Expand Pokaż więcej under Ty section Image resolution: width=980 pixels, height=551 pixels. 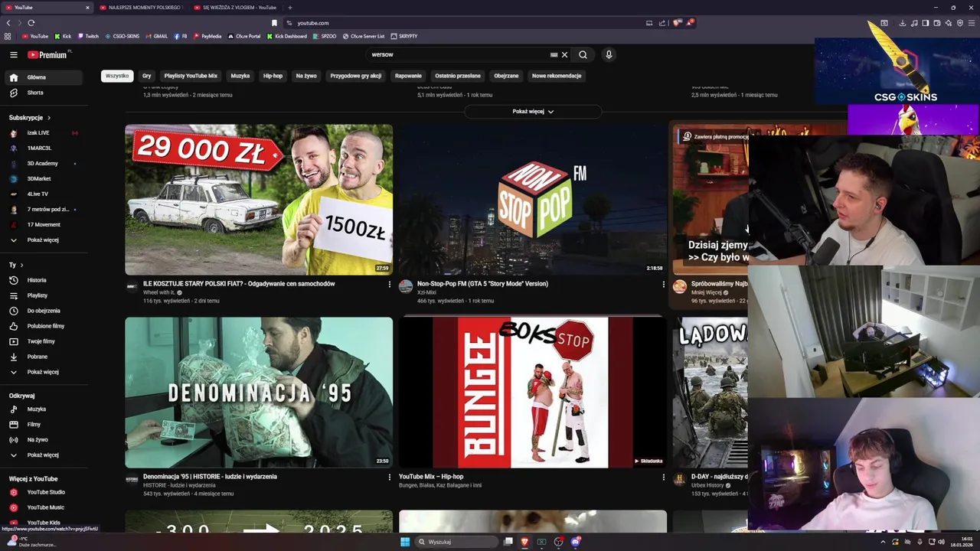[44, 372]
